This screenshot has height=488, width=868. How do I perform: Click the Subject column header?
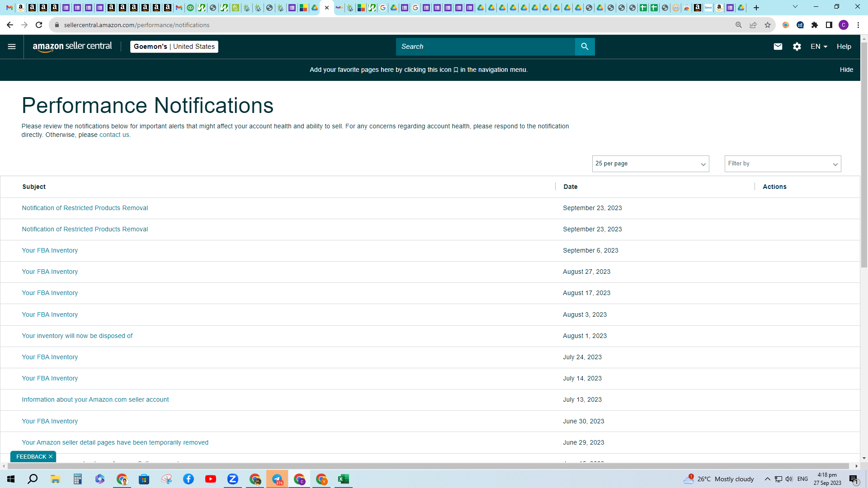pyautogui.click(x=34, y=187)
